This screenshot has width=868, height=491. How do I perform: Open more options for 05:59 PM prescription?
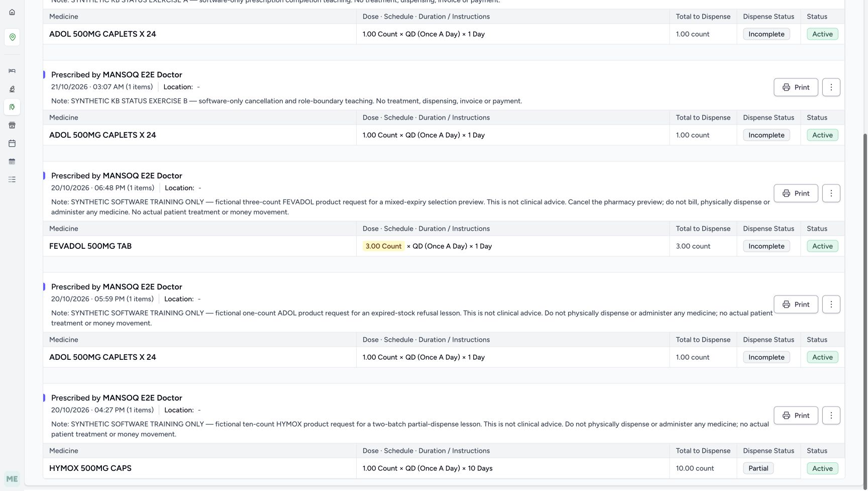831,305
